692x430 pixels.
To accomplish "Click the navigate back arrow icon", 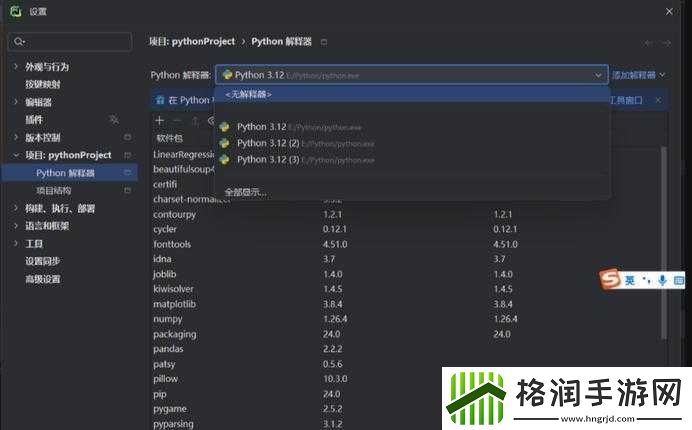I will coord(651,42).
